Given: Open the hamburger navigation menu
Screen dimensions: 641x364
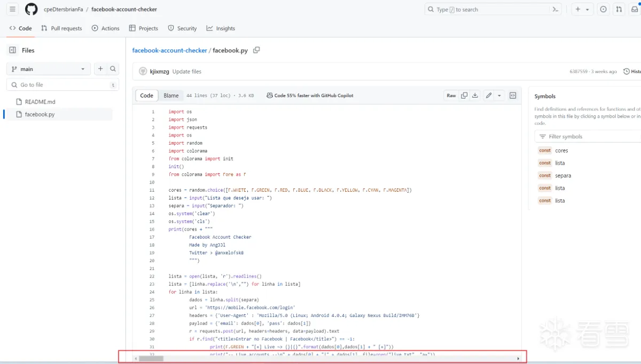Looking at the screenshot, I should point(13,9).
